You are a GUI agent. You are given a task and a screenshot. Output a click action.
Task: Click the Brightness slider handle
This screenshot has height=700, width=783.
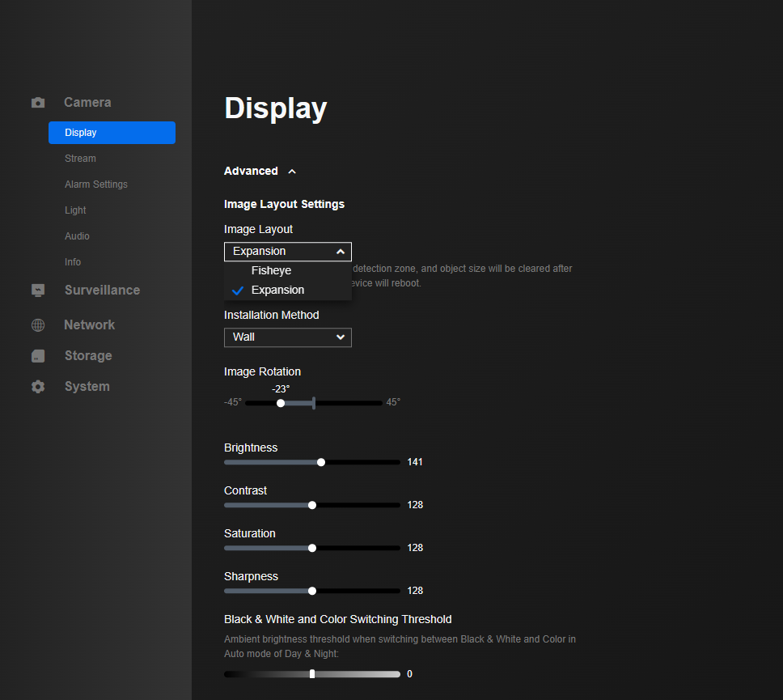pyautogui.click(x=321, y=462)
